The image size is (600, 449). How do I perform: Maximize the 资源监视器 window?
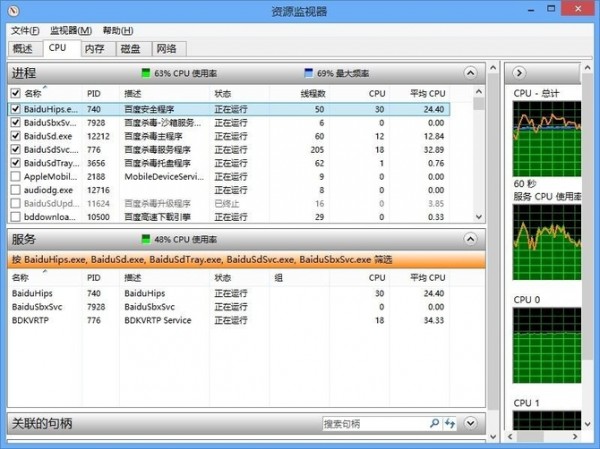coord(551,8)
